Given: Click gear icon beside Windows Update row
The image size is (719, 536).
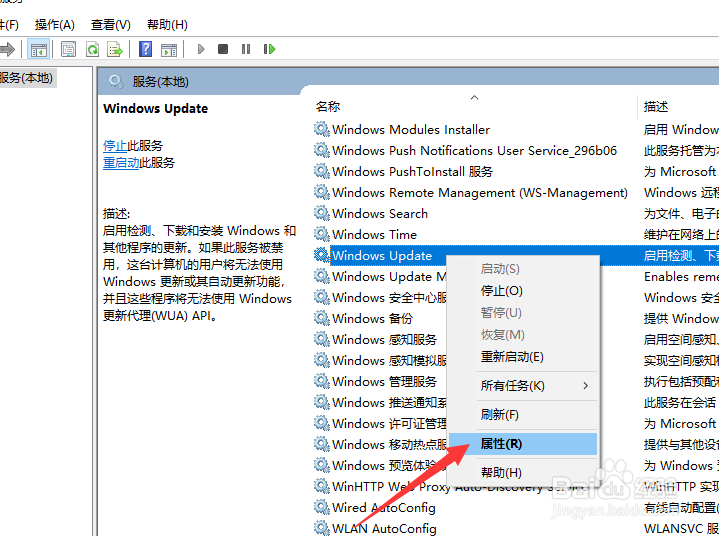Looking at the screenshot, I should click(x=321, y=255).
